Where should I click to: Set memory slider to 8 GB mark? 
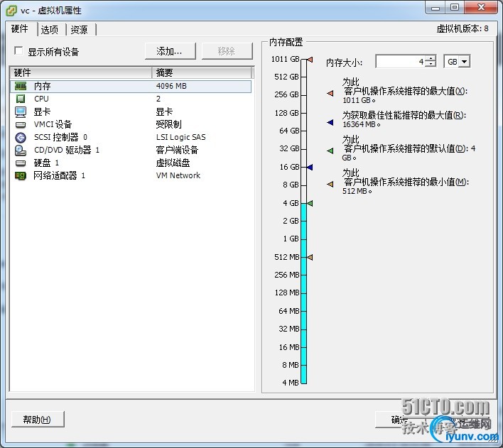303,185
